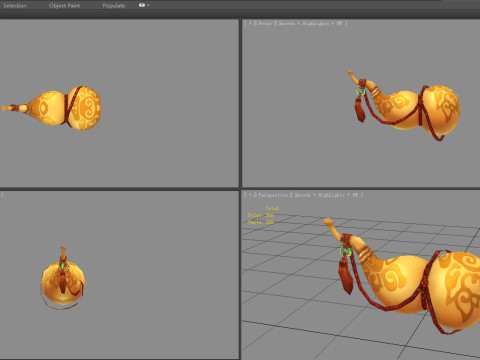The image size is (480, 360).
Task: Click the ribbon minimize toggle icon
Action: tap(142, 5)
